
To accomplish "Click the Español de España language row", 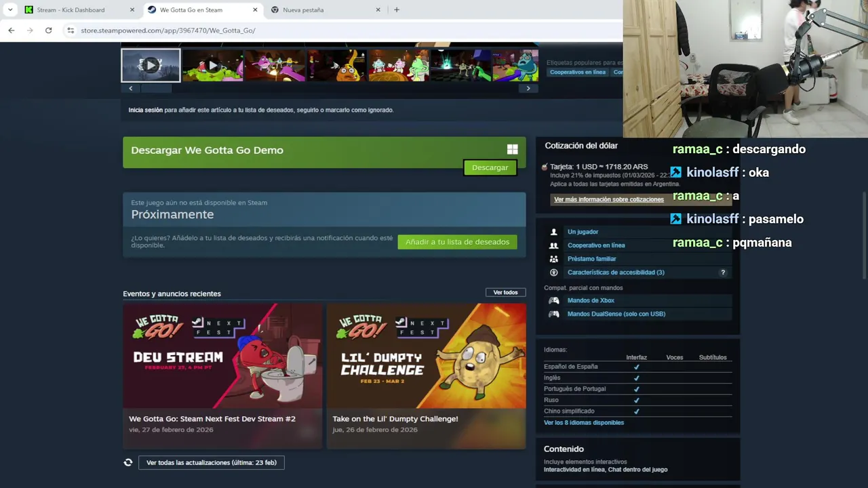I will point(637,367).
